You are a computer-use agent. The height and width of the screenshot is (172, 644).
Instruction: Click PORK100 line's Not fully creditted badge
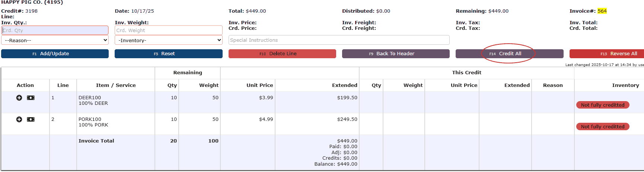coord(602,126)
